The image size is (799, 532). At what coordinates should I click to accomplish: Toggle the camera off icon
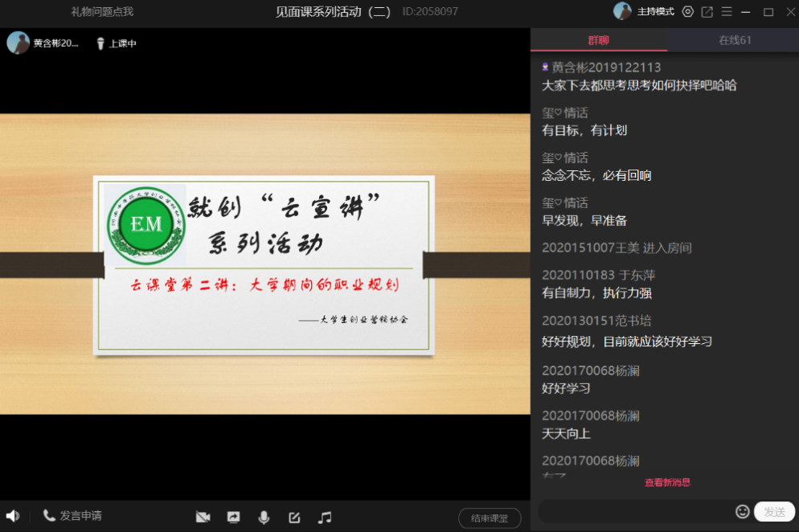point(203,518)
